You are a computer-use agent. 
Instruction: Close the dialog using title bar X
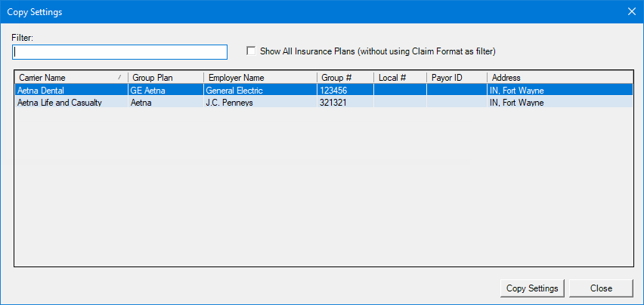pos(632,11)
